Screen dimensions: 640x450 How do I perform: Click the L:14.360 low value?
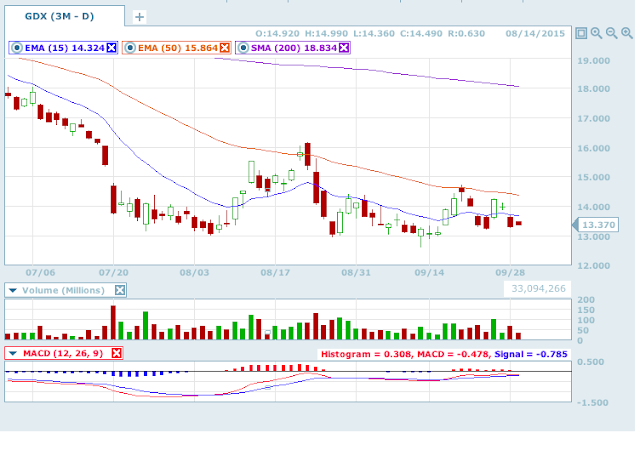click(x=373, y=33)
